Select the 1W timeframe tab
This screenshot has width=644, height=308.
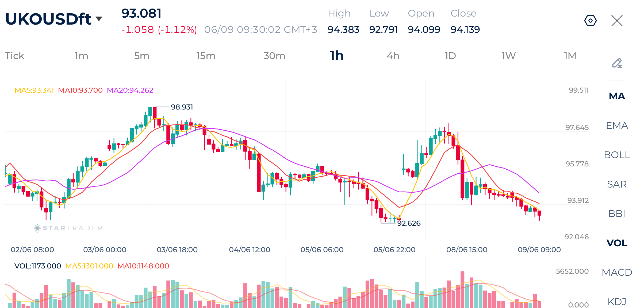(x=509, y=56)
